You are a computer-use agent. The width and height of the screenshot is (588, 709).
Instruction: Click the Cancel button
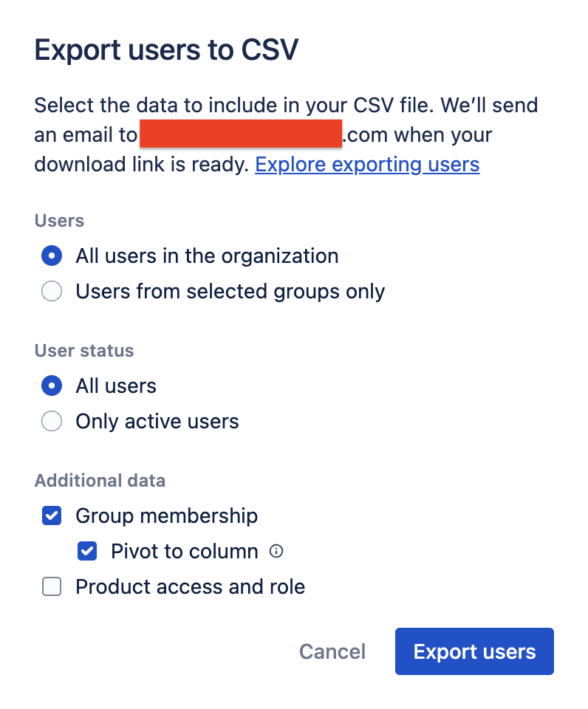[332, 651]
